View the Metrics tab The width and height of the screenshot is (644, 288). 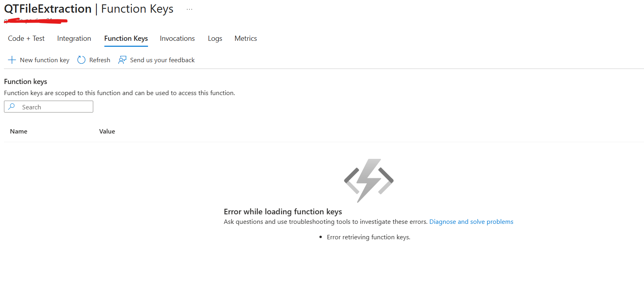(x=246, y=38)
